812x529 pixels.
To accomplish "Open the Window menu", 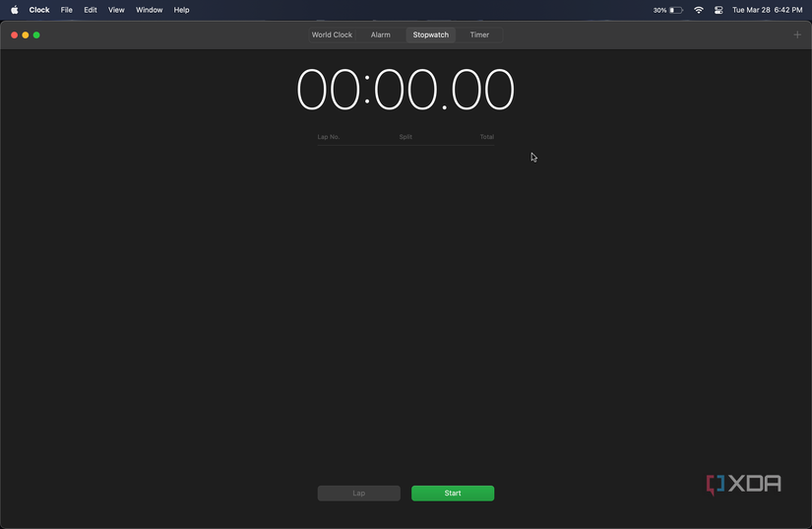I will point(150,10).
